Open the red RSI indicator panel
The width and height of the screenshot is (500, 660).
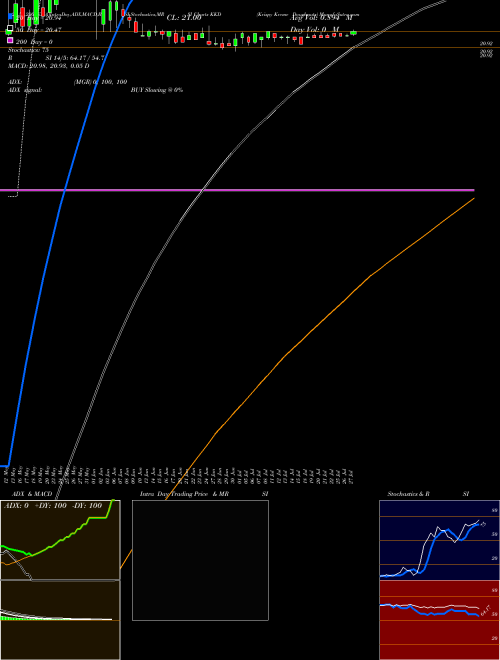pos(439,620)
